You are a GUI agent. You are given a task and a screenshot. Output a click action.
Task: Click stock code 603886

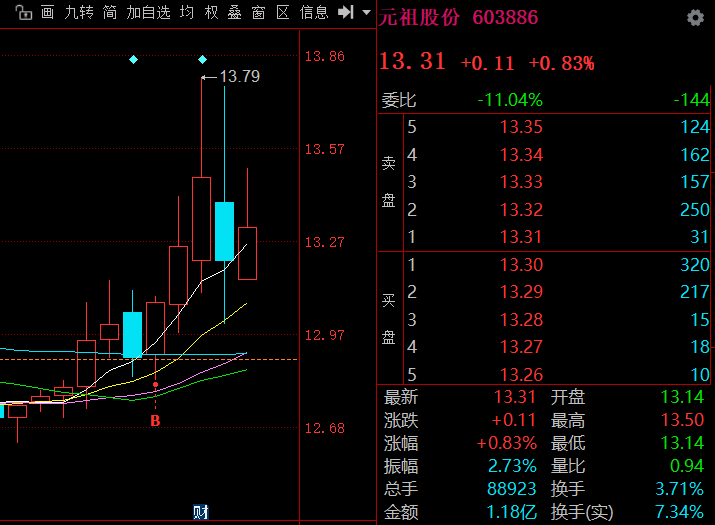pyautogui.click(x=505, y=17)
